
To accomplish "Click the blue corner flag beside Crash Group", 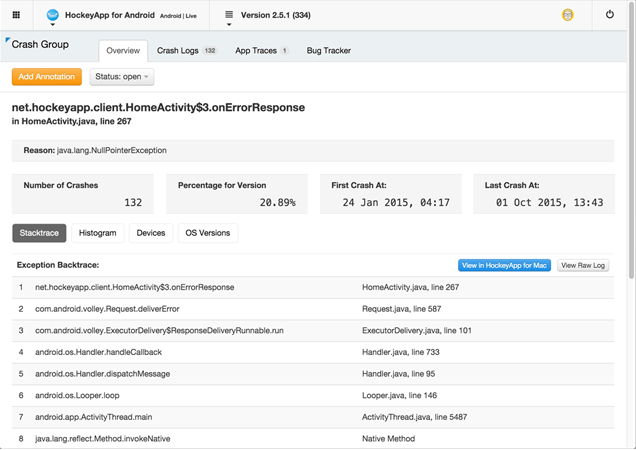I will coord(7,40).
